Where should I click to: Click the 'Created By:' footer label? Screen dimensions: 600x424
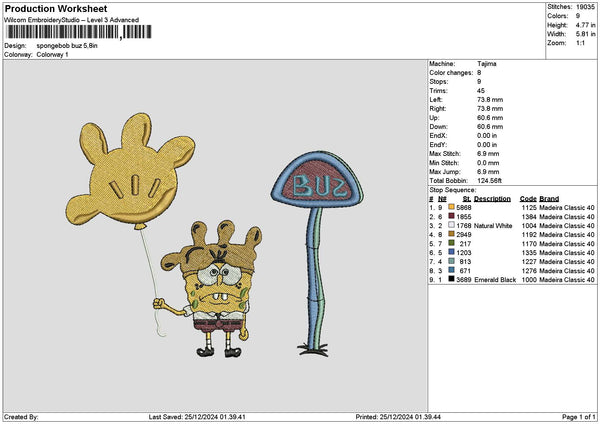coord(21,417)
